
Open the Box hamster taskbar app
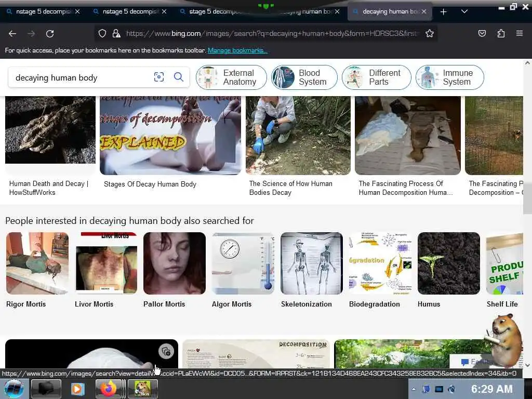coord(142,389)
